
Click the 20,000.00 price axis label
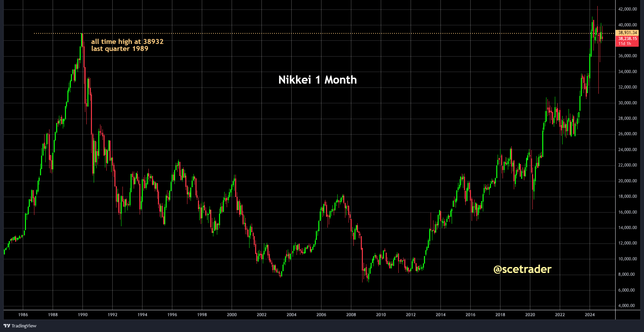(x=628, y=181)
